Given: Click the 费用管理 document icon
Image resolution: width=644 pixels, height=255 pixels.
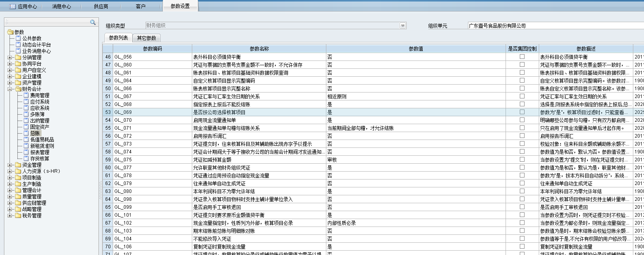Looking at the screenshot, I should click(26, 95).
